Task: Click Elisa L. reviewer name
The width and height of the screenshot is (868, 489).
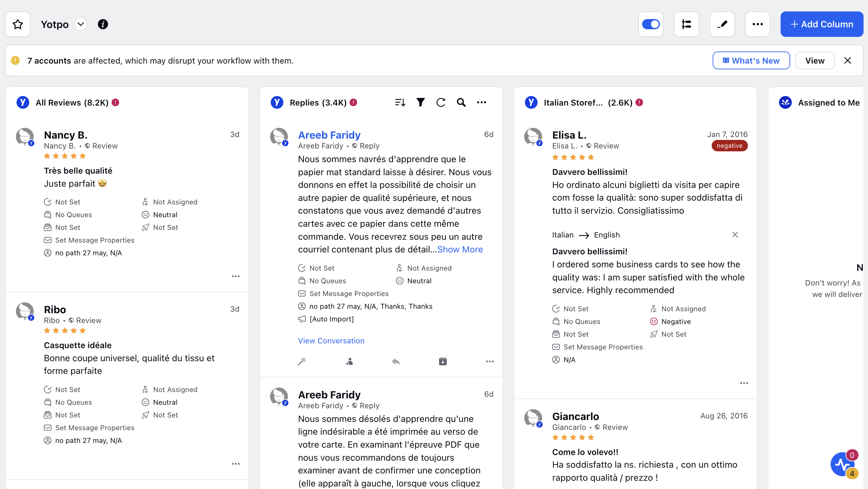Action: [569, 135]
